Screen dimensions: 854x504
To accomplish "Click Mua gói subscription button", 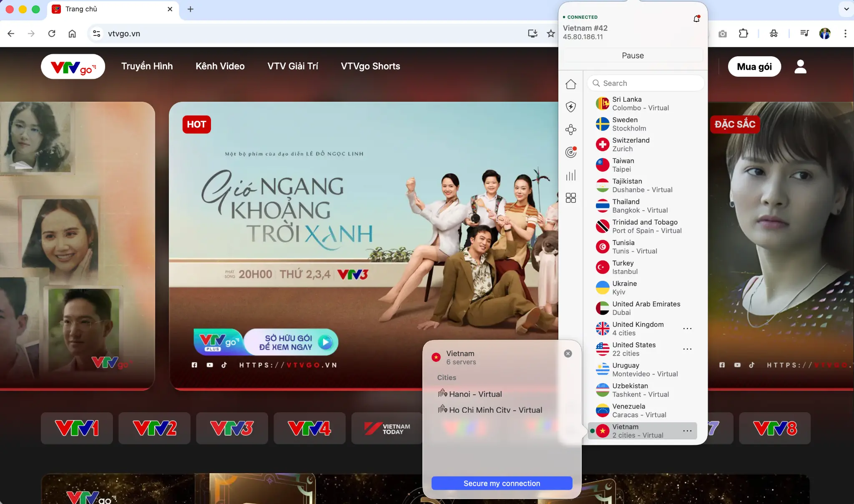I will click(x=754, y=66).
